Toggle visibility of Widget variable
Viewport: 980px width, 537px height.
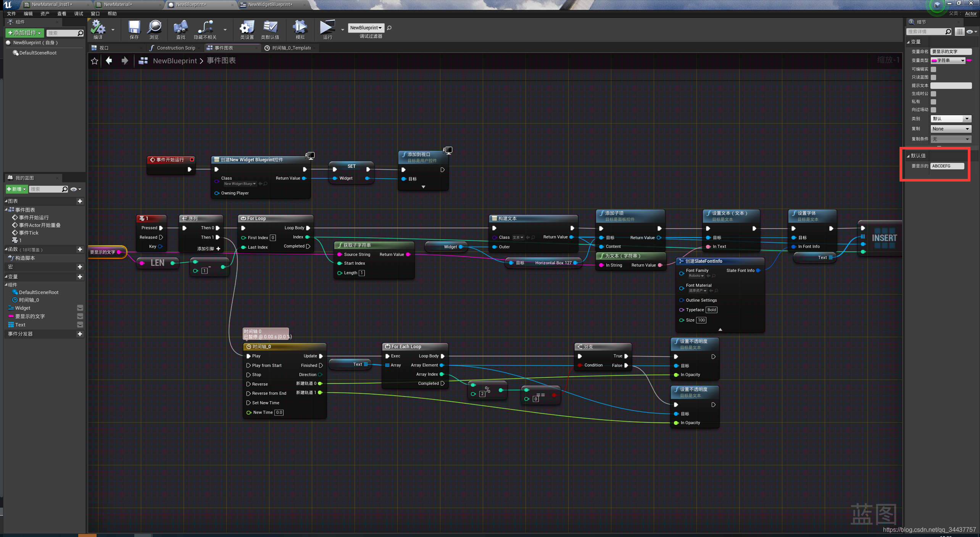coord(80,308)
